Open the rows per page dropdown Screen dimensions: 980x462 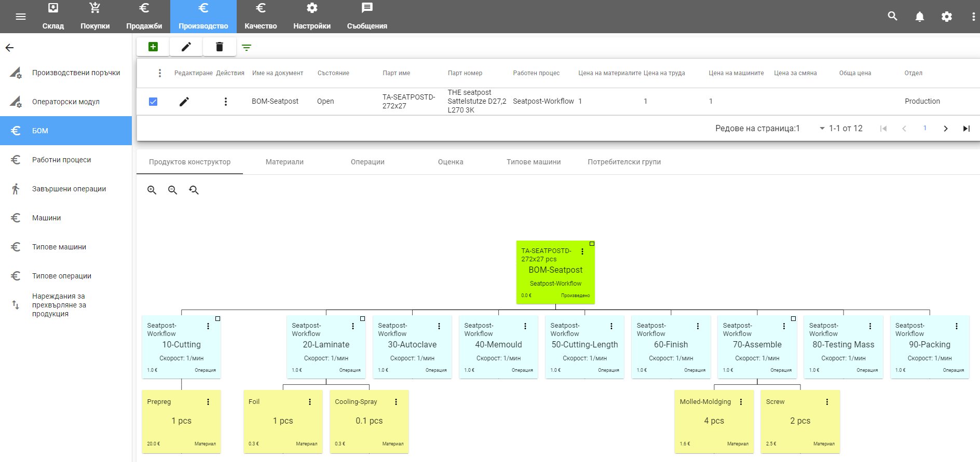click(x=822, y=129)
